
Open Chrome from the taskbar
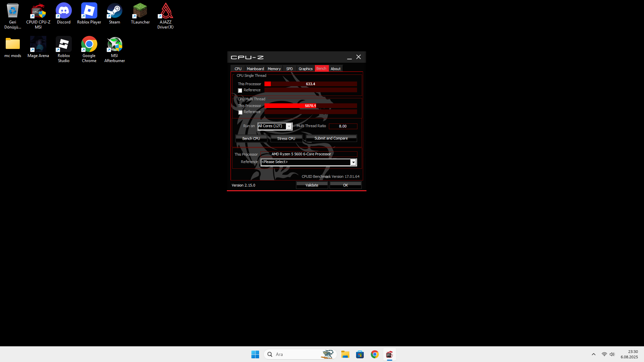(x=375, y=354)
